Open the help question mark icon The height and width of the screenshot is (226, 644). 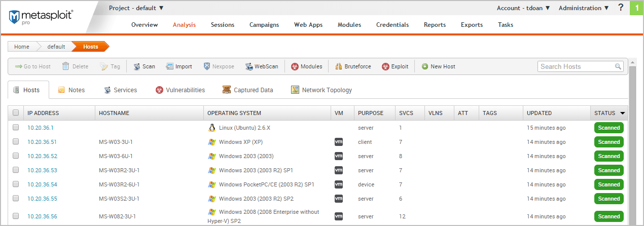point(621,8)
